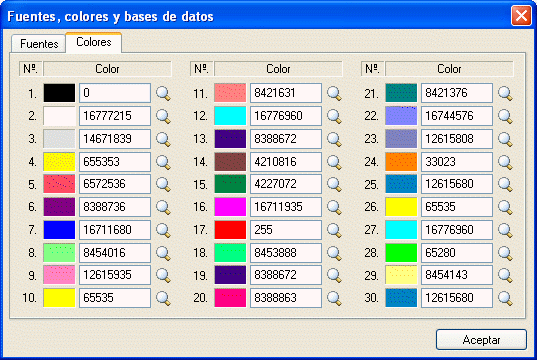Open color picker magnifier for color 29
This screenshot has height=360, width=537.
coord(505,275)
